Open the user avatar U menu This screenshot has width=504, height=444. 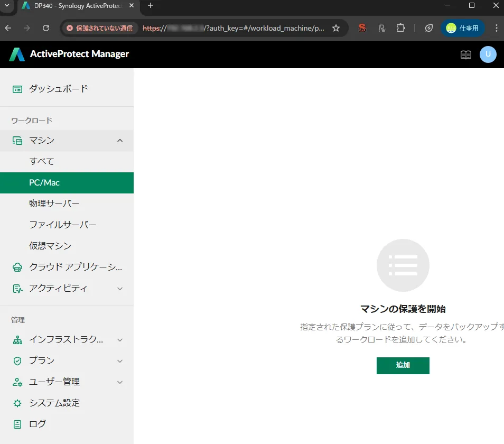tap(488, 54)
